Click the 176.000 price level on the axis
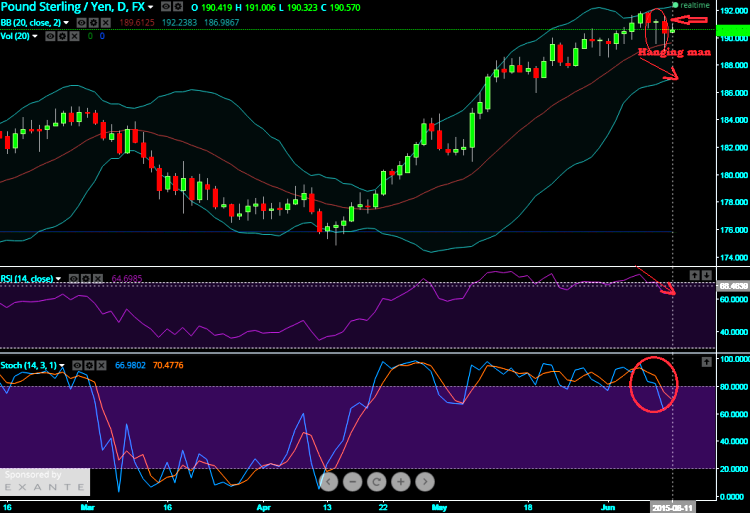The image size is (750, 513). click(x=734, y=230)
